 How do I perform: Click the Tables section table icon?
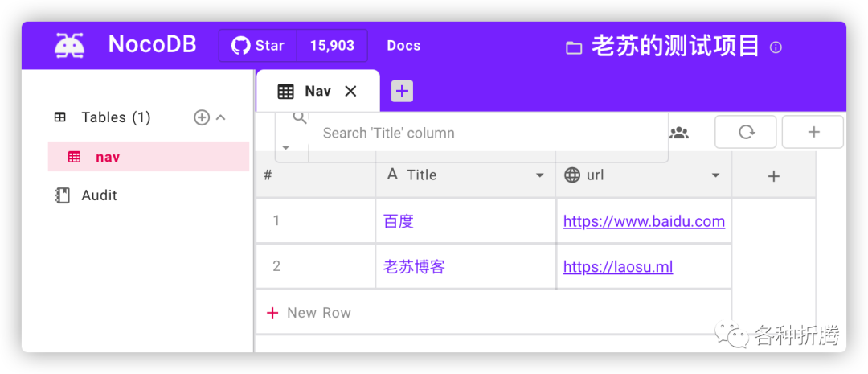coord(59,117)
